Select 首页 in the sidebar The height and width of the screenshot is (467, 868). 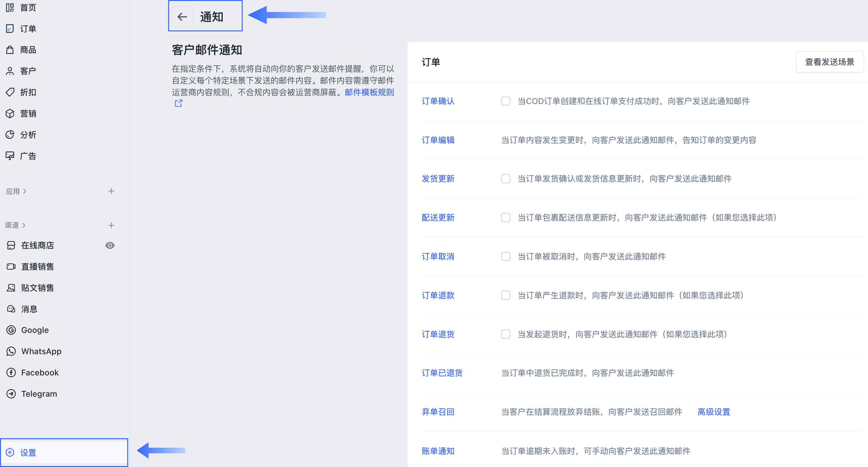point(28,8)
